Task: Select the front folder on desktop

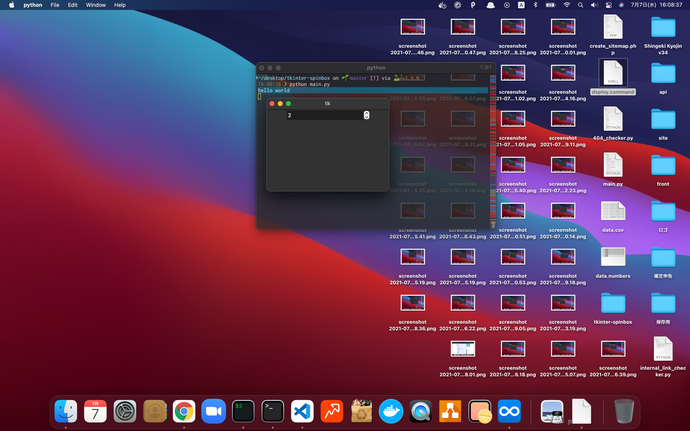Action: 663,170
